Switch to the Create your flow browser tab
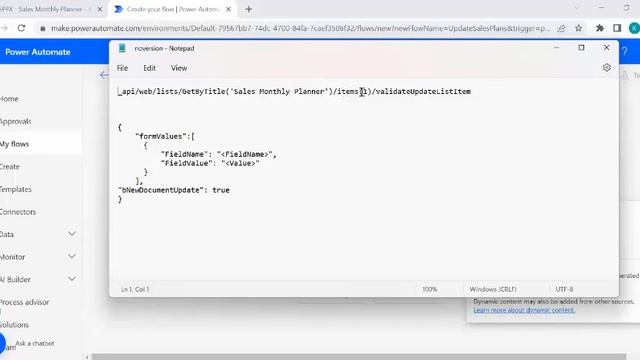The height and width of the screenshot is (360, 640). (x=173, y=9)
